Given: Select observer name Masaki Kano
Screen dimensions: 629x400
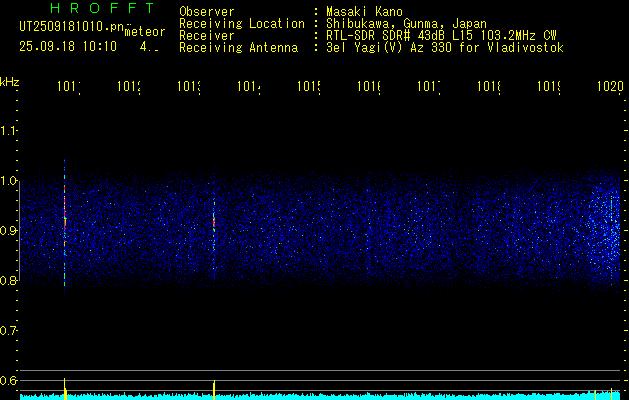Looking at the screenshot, I should (361, 12).
